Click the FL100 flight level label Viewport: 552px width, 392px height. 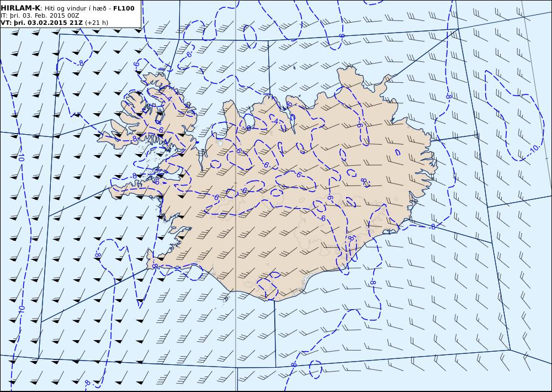point(124,8)
